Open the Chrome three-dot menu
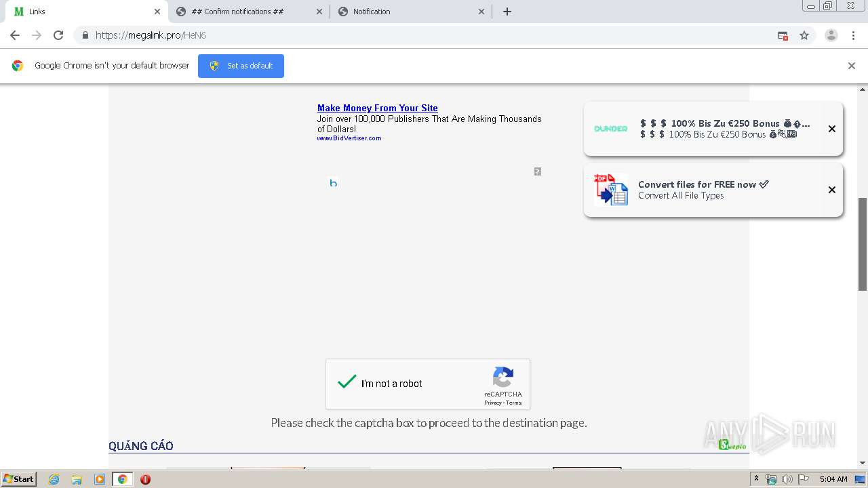This screenshot has width=868, height=488. point(853,35)
